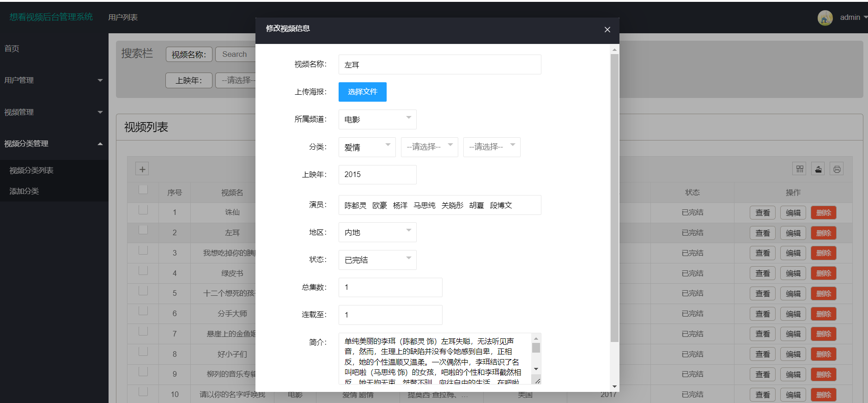Open the second 分类 --请选择-- dropdown
The height and width of the screenshot is (403, 868).
point(429,147)
